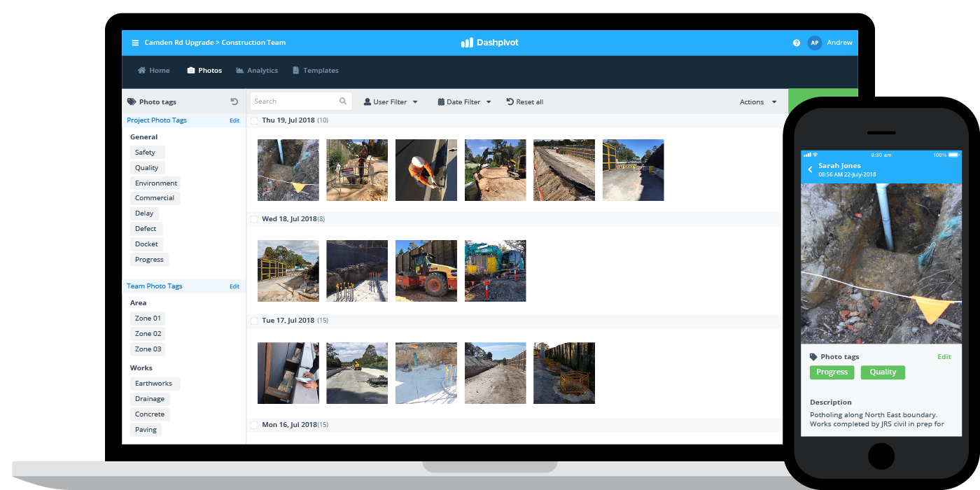Open the Actions dropdown
This screenshot has width=980, height=490.
coord(758,101)
